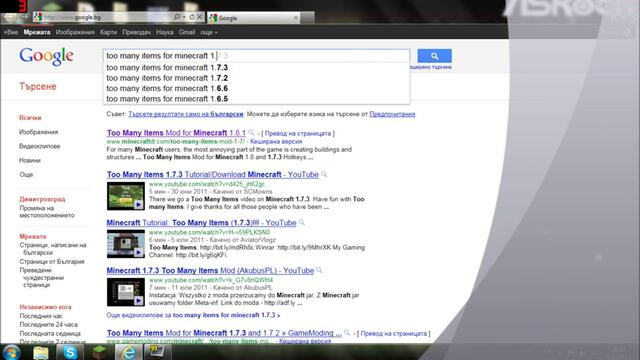Viewport: 640px width, 360px height.
Task: Click the monitor-shaped app icon in taskbar
Action: [x=157, y=351]
